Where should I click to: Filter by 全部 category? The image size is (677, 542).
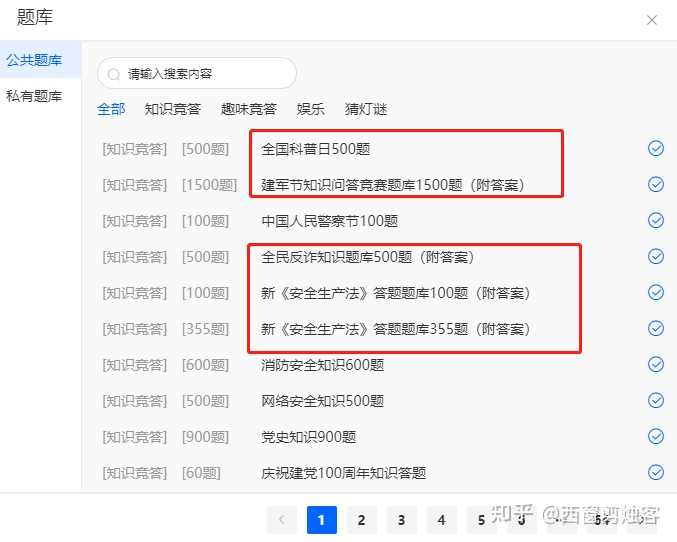coord(111,109)
